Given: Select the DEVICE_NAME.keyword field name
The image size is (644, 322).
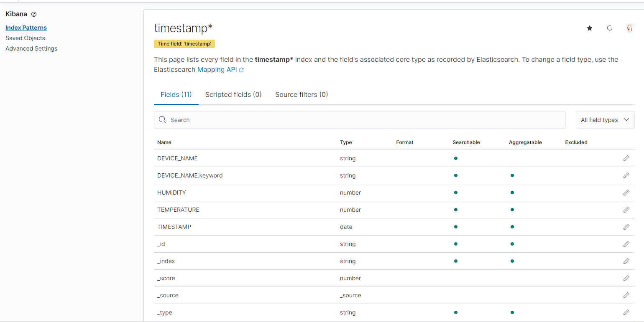Looking at the screenshot, I should coord(190,175).
